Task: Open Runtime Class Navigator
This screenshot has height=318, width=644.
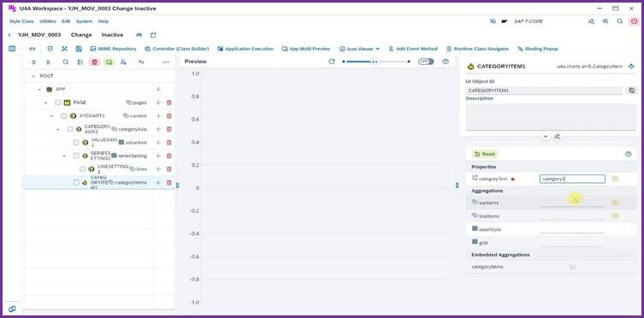Action: [477, 49]
